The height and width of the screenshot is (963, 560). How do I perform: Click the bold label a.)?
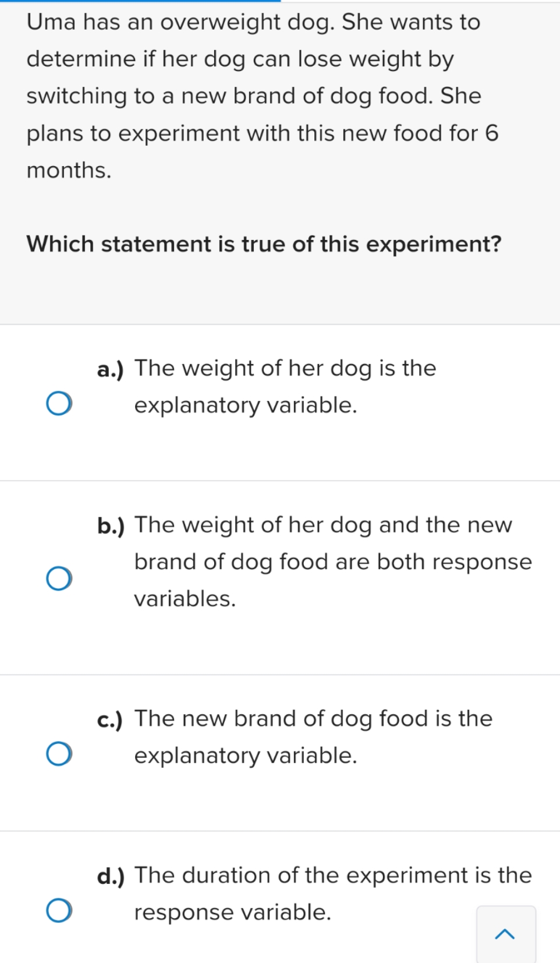(111, 369)
